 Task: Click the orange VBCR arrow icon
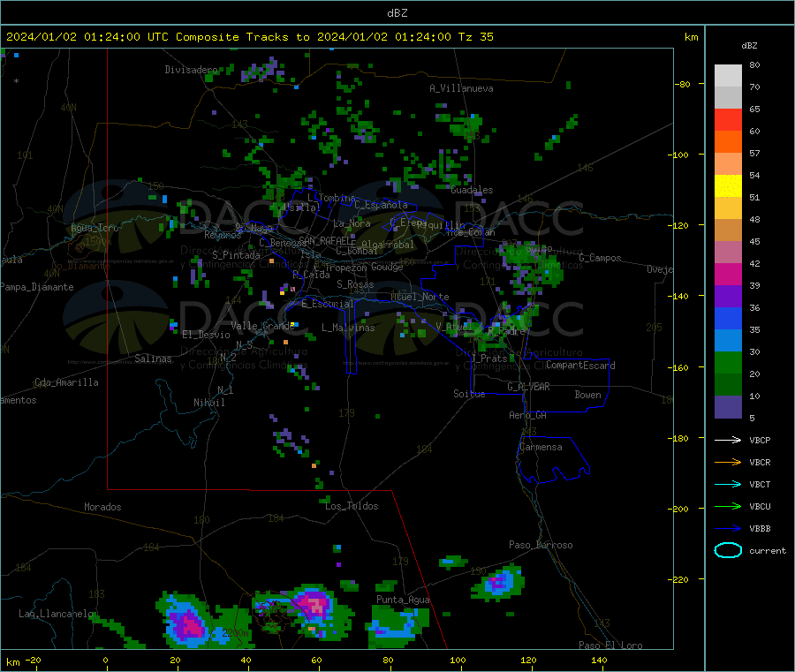click(728, 462)
